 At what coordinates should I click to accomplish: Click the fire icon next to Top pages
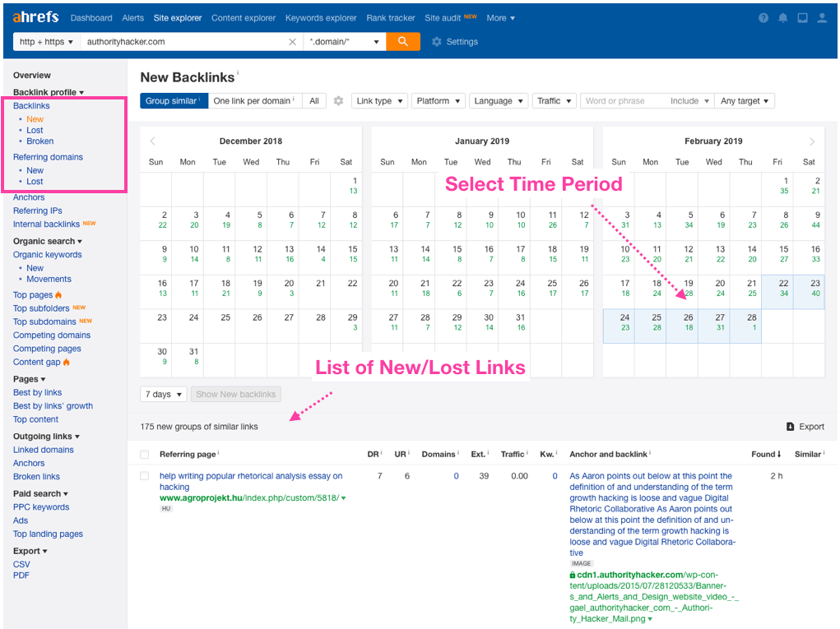[x=58, y=295]
